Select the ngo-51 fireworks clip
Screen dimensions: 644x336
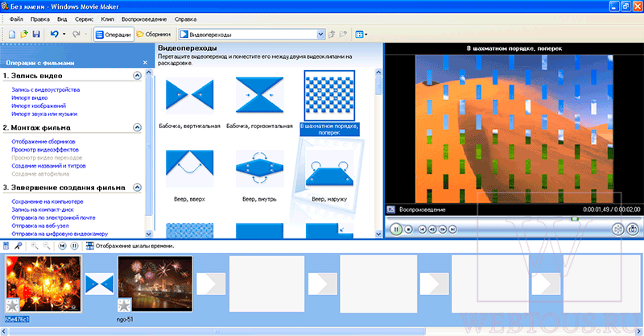point(155,284)
